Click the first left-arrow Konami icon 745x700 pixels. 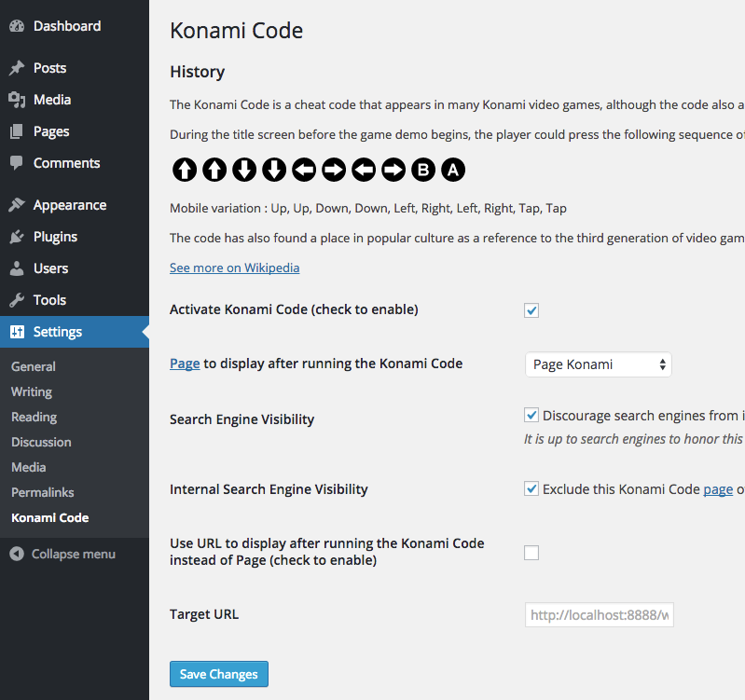click(304, 170)
